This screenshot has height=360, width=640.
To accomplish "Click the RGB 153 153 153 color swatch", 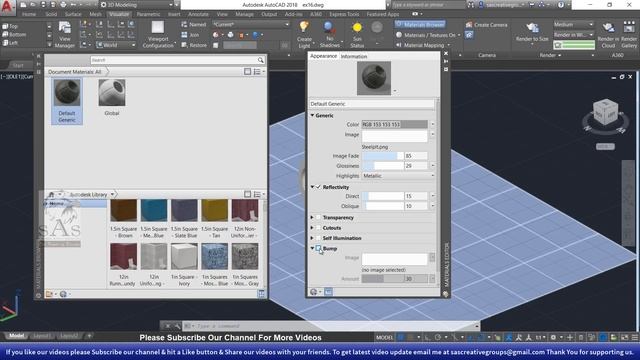I will (394, 124).
